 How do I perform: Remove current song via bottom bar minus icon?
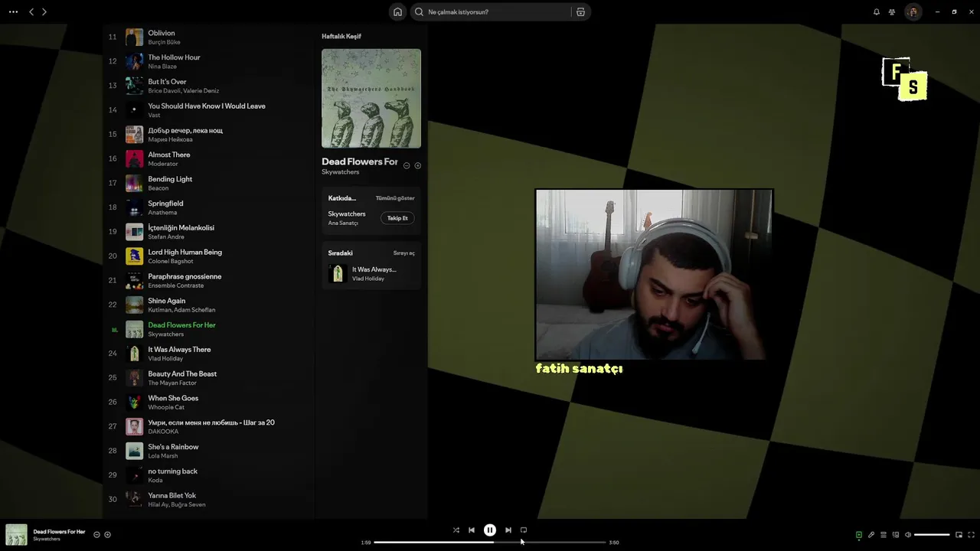[x=96, y=534]
